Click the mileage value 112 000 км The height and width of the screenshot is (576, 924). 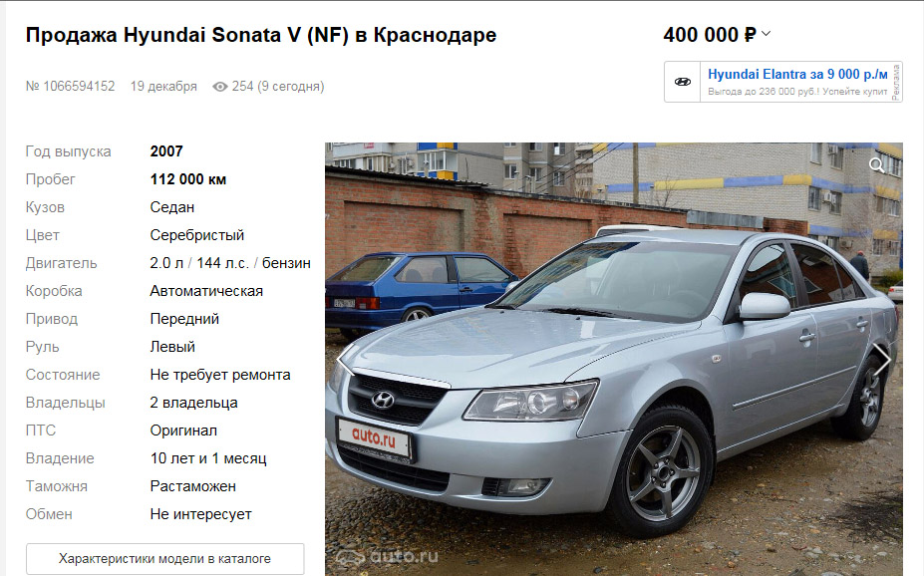[188, 179]
